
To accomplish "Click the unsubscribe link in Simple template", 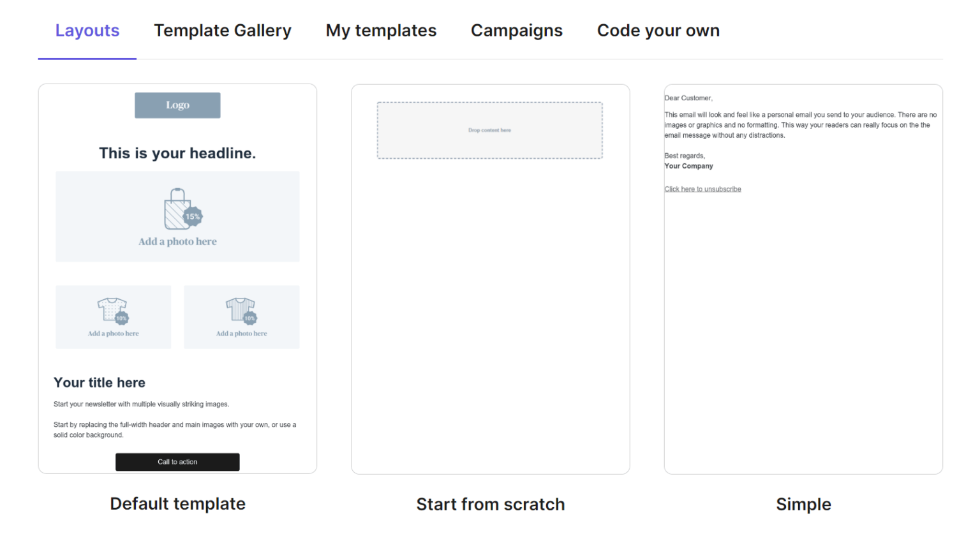I will point(702,188).
